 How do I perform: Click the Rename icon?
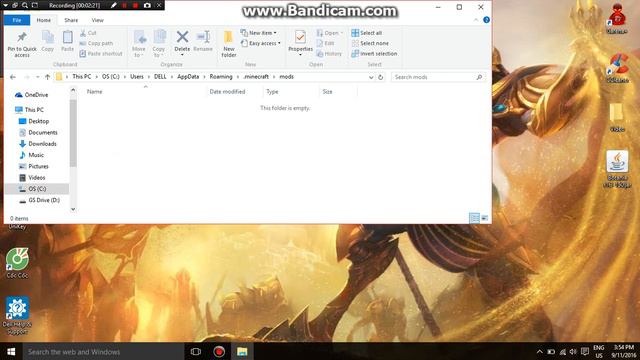pyautogui.click(x=203, y=37)
